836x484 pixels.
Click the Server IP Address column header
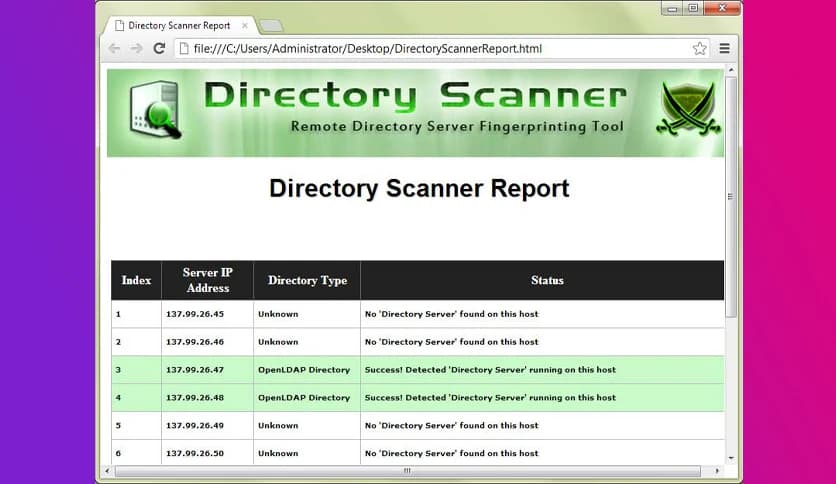coord(207,280)
